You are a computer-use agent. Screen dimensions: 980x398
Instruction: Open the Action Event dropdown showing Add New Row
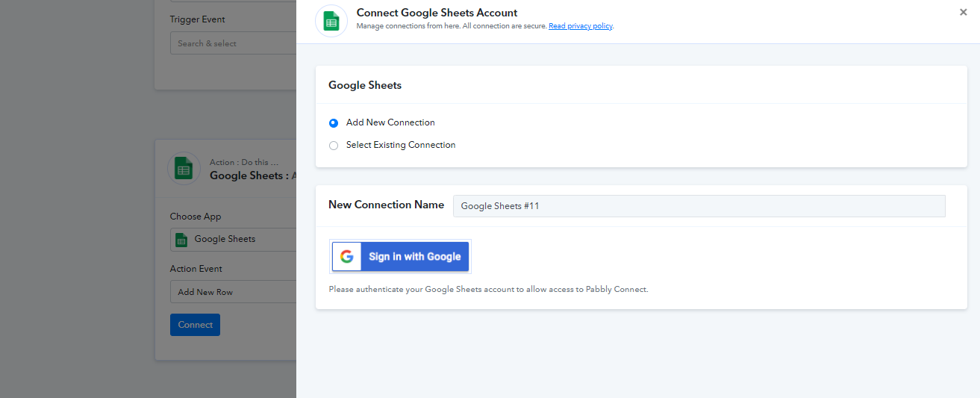click(x=233, y=292)
